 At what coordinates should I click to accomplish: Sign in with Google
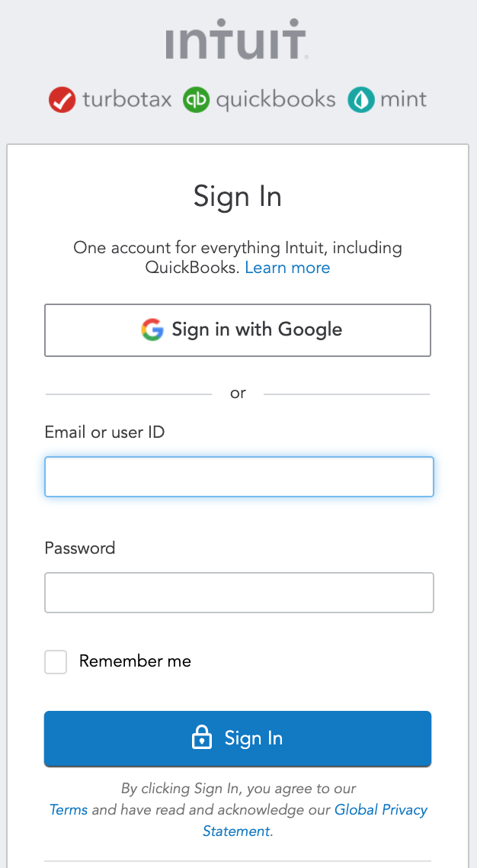[x=238, y=330]
